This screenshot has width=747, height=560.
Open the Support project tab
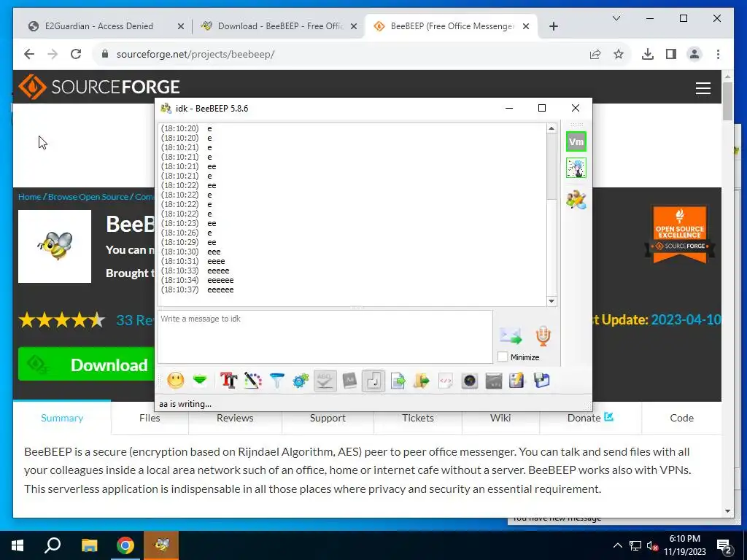click(328, 418)
